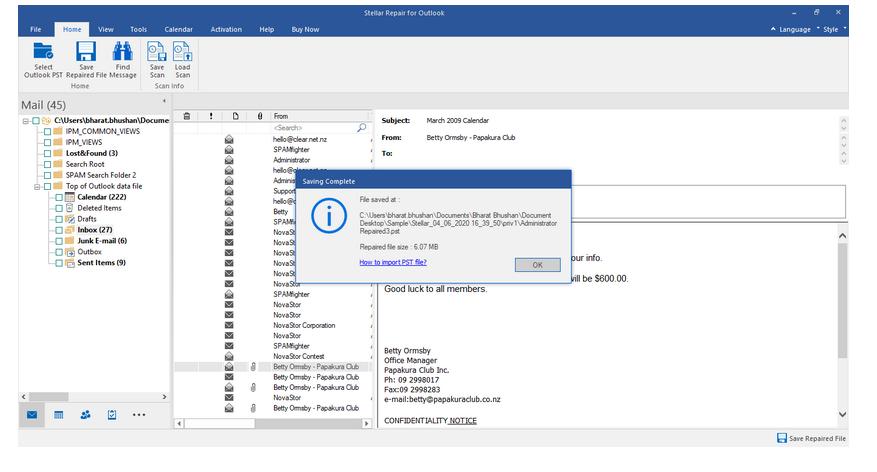Click scroll-right arrow of folder tree scrollbar
Image resolution: width=877 pixels, height=472 pixels.
164,397
